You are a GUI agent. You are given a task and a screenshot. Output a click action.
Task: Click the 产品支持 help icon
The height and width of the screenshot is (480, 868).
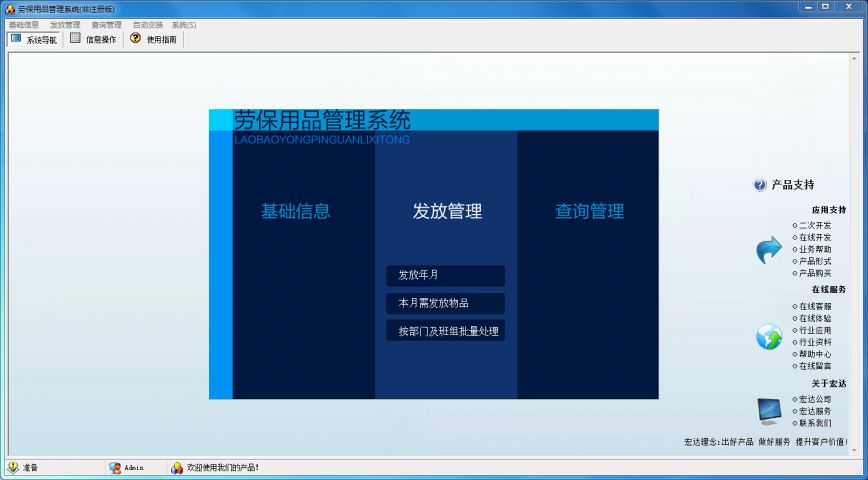[760, 185]
